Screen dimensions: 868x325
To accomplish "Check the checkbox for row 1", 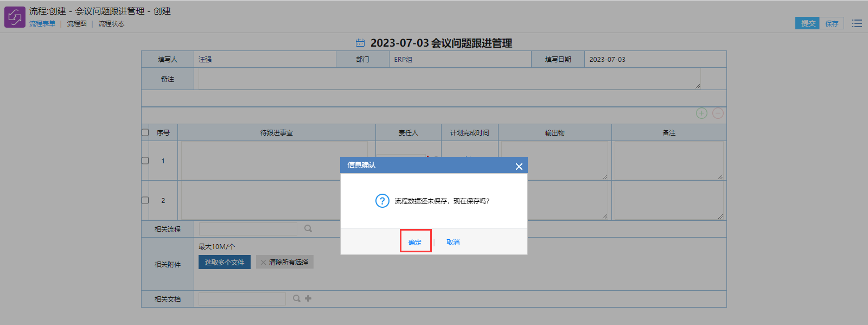I will [x=145, y=161].
